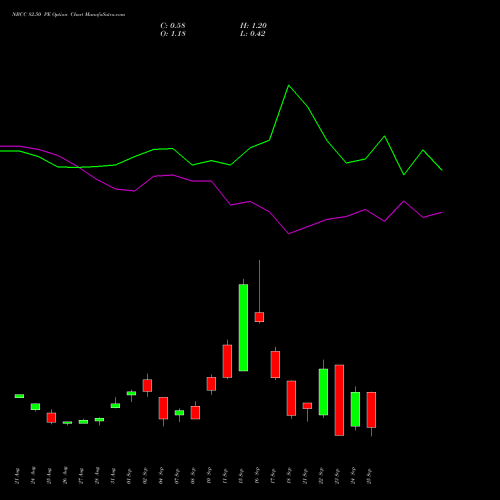Click the 17 Sep date label
Viewport: 500px width, 500px height.
coord(273,476)
